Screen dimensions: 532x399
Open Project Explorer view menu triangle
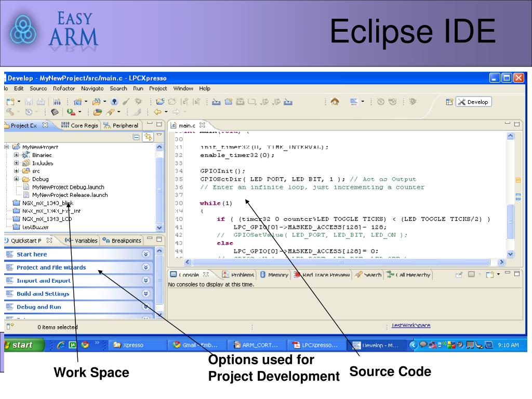[159, 135]
